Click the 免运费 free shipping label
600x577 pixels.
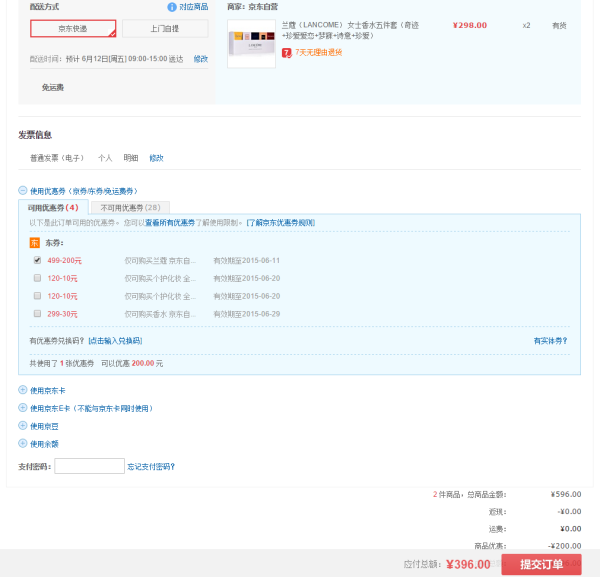click(x=53, y=88)
